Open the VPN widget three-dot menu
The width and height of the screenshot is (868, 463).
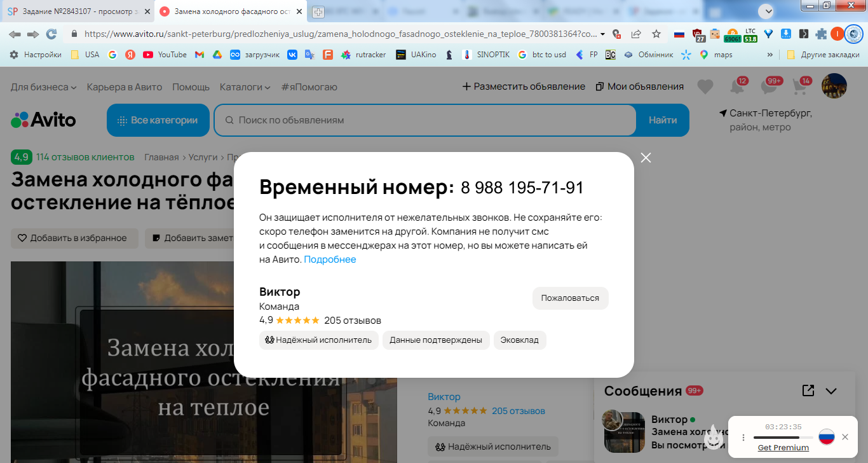click(x=743, y=438)
